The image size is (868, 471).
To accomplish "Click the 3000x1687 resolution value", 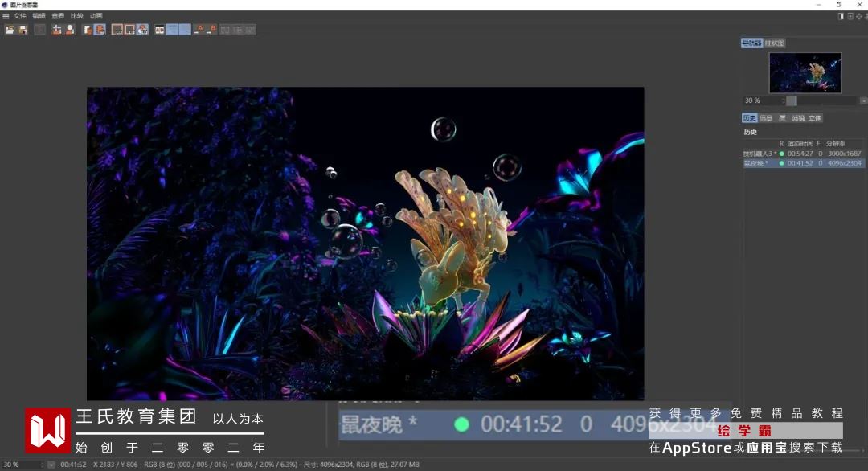I will 844,154.
